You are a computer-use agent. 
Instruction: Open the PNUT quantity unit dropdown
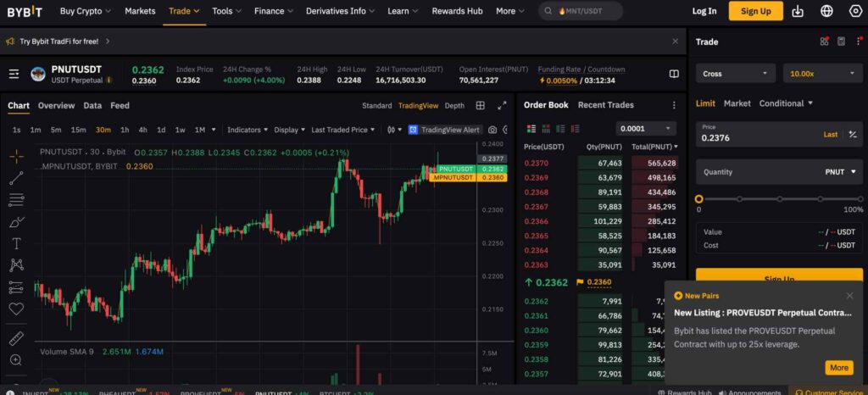pos(840,172)
